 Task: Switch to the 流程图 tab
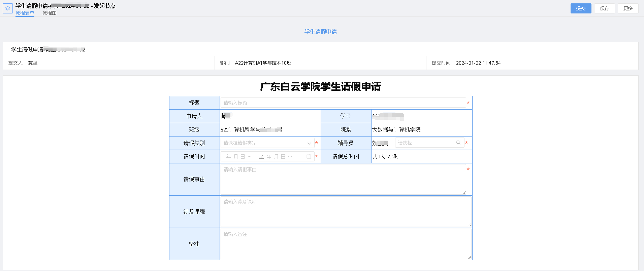tap(50, 13)
